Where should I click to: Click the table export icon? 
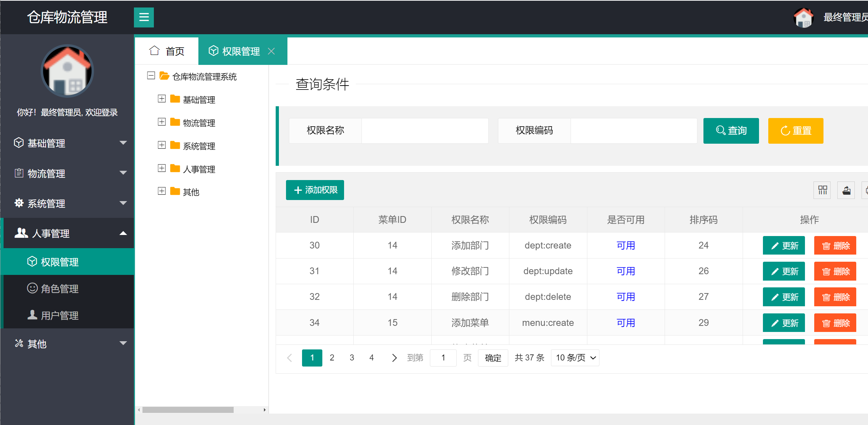point(846,190)
